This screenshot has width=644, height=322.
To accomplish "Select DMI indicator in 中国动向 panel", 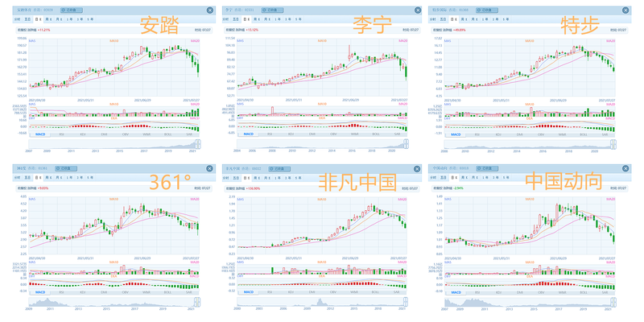I will click(519, 292).
